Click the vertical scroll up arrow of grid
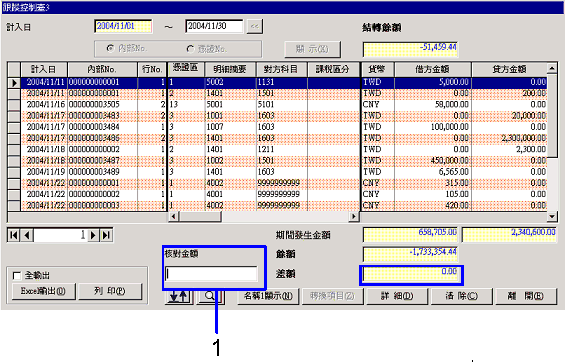The image size is (565, 363). click(552, 68)
